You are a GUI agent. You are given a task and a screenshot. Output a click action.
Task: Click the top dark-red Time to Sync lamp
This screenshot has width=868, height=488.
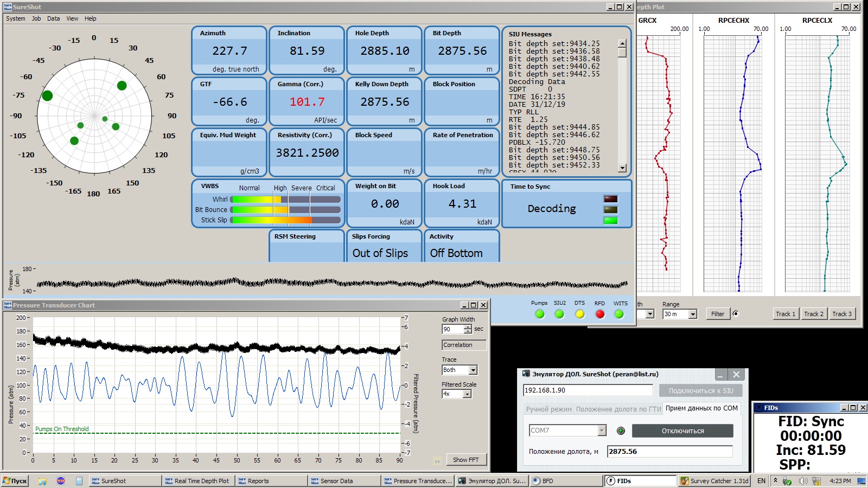pos(611,199)
